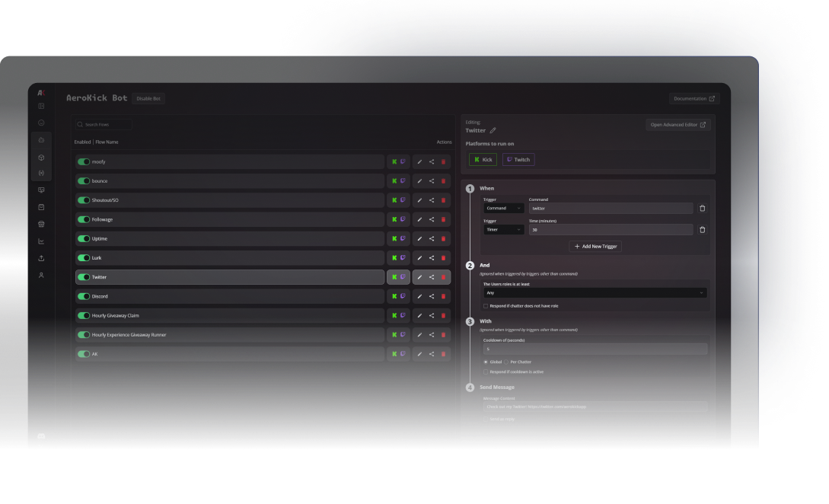Click the Add New Trigger button

(x=595, y=247)
